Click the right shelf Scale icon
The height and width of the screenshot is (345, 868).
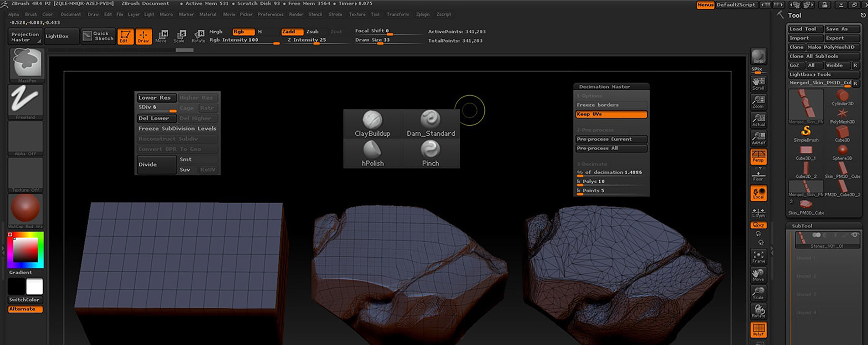coord(758,293)
